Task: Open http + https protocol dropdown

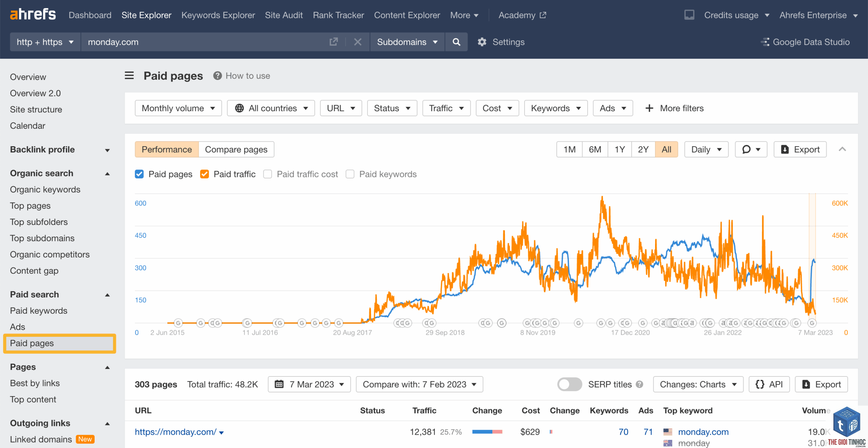Action: [x=45, y=42]
